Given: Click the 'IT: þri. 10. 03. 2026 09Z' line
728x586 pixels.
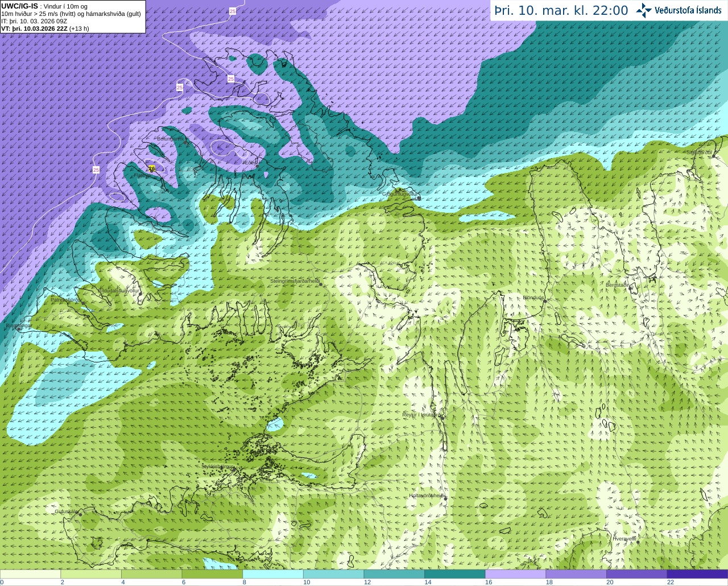Looking at the screenshot, I should point(35,21).
